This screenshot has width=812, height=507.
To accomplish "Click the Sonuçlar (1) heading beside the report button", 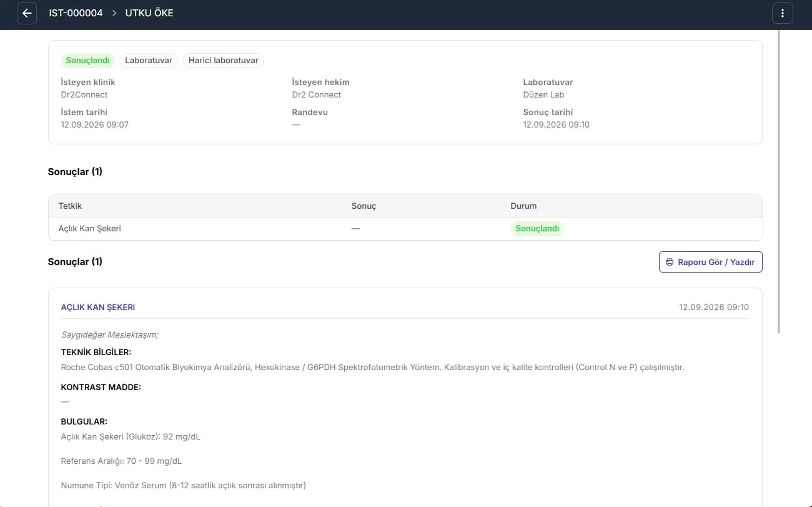I will click(75, 262).
